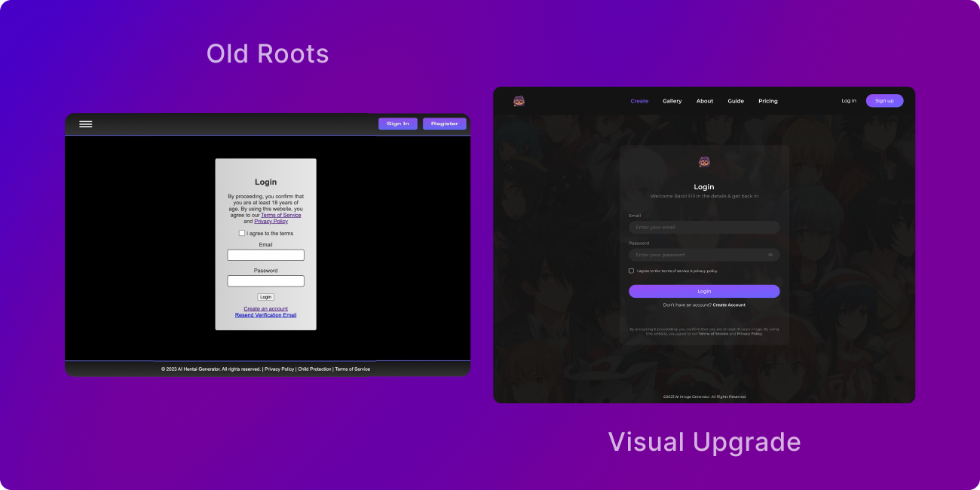Image resolution: width=980 pixels, height=490 pixels.
Task: Focus the Email field in old form
Action: click(265, 255)
